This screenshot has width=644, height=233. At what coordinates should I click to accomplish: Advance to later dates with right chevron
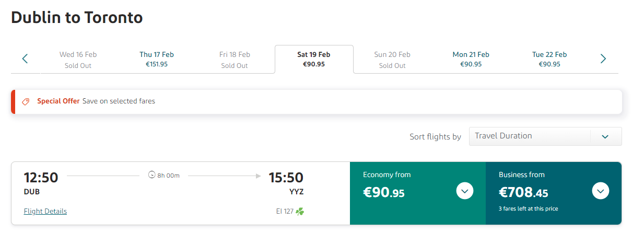pyautogui.click(x=603, y=59)
